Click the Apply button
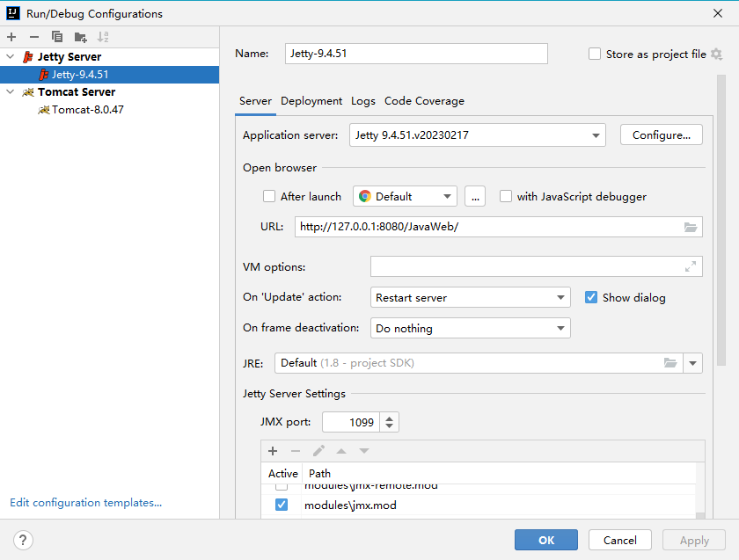The height and width of the screenshot is (560, 739). click(x=694, y=540)
